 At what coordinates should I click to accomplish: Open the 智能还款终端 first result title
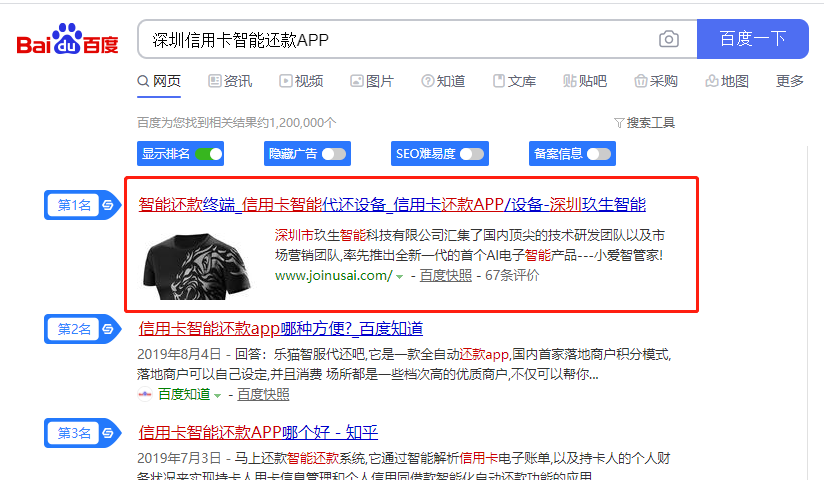point(392,205)
